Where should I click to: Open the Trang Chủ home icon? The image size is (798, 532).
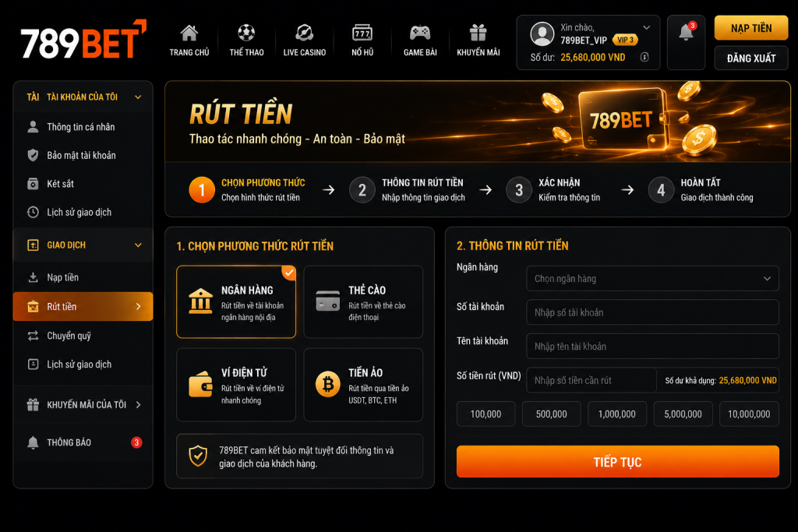click(189, 33)
